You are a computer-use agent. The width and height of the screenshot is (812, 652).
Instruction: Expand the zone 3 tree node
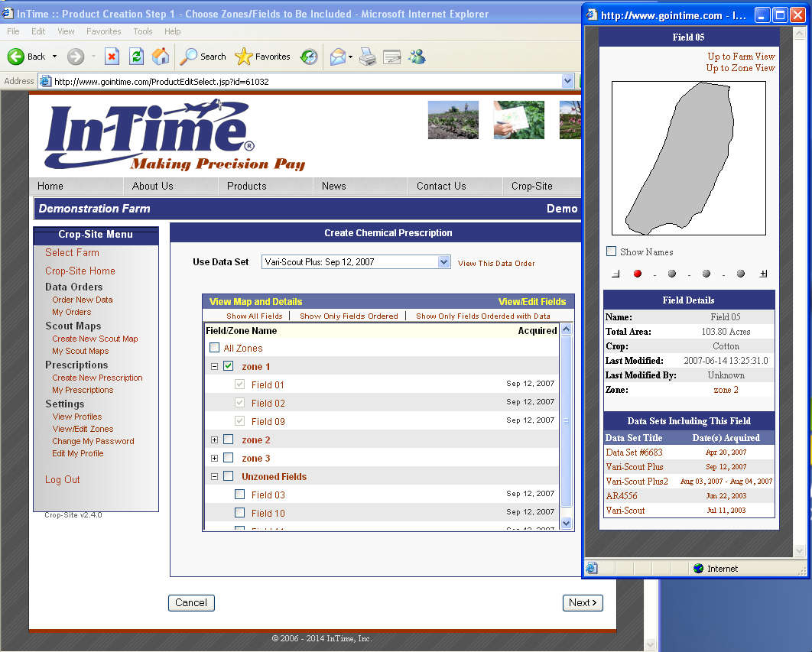click(x=214, y=459)
